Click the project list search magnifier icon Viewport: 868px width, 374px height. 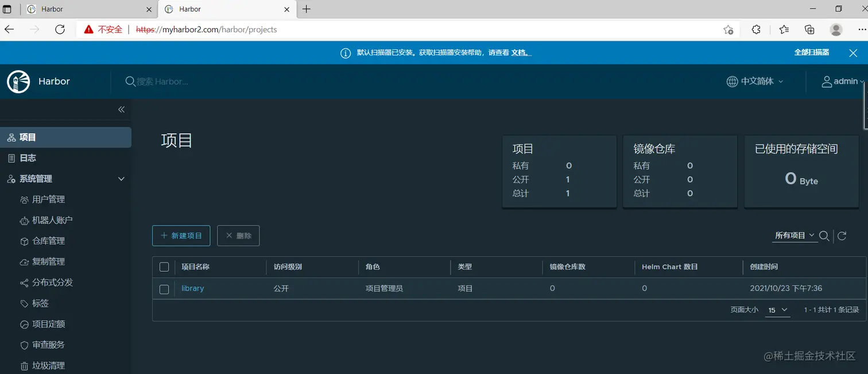click(x=824, y=236)
